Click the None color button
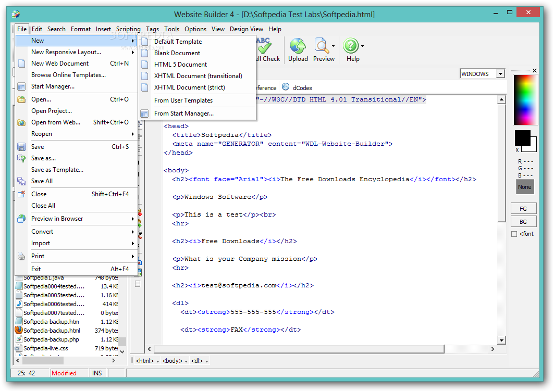Viewport: 554px width, 392px height. (x=525, y=187)
